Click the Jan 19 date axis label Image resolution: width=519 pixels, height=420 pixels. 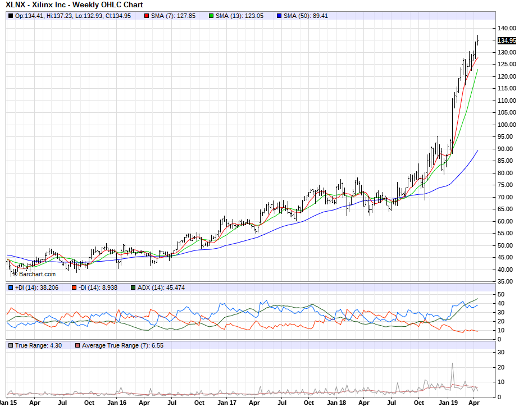(x=448, y=403)
